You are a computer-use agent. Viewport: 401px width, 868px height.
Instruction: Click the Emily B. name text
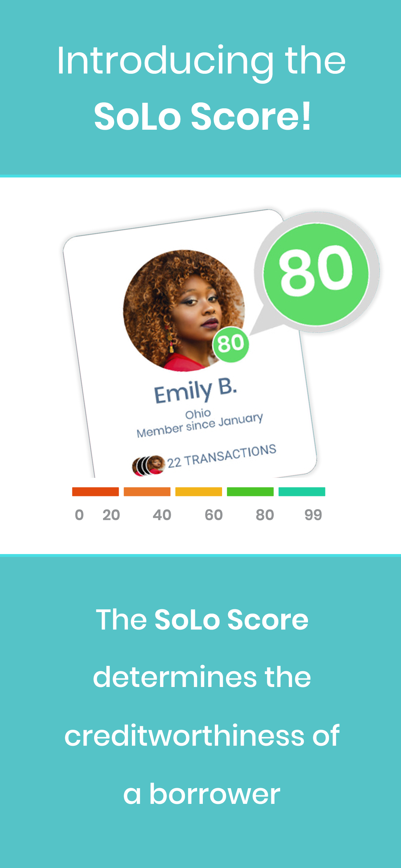pyautogui.click(x=195, y=391)
